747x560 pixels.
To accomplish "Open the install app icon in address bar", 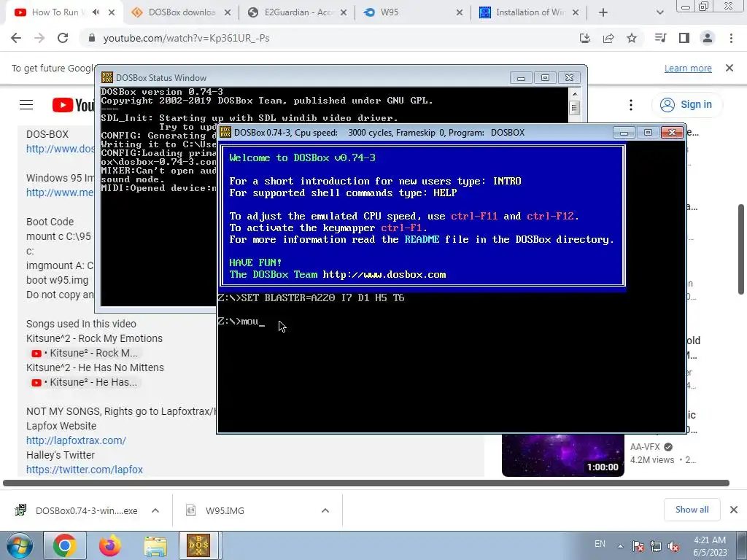I will [x=585, y=38].
